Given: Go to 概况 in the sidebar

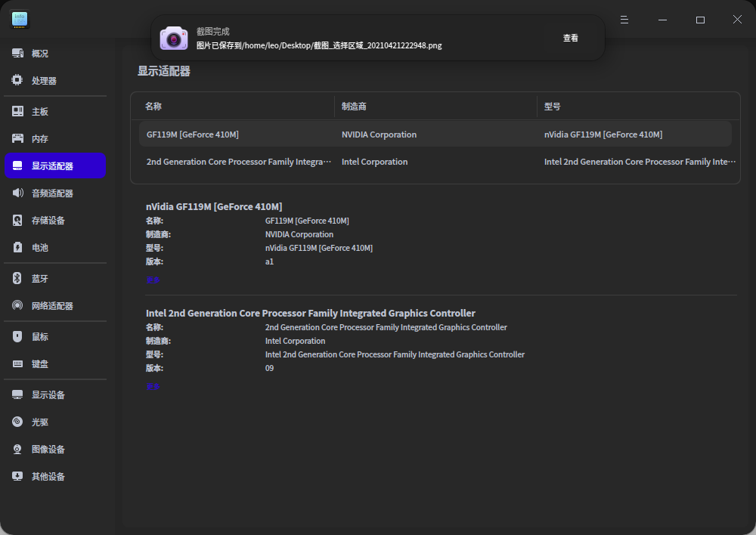Looking at the screenshot, I should point(55,54).
